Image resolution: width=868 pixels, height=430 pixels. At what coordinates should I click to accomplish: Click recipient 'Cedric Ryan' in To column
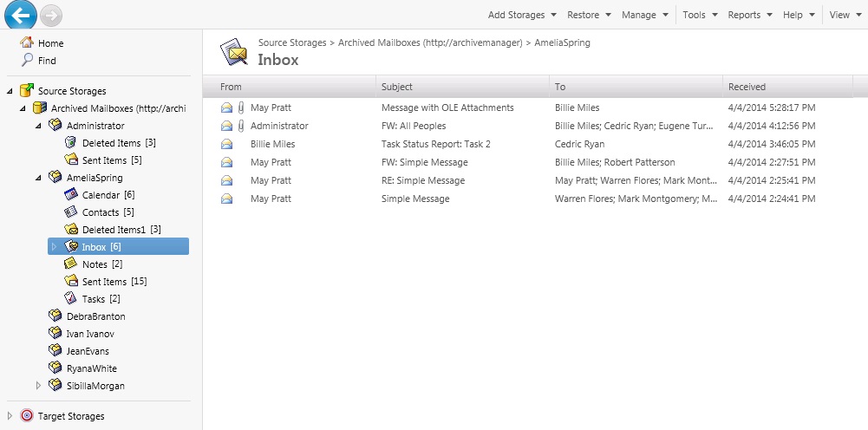point(579,144)
